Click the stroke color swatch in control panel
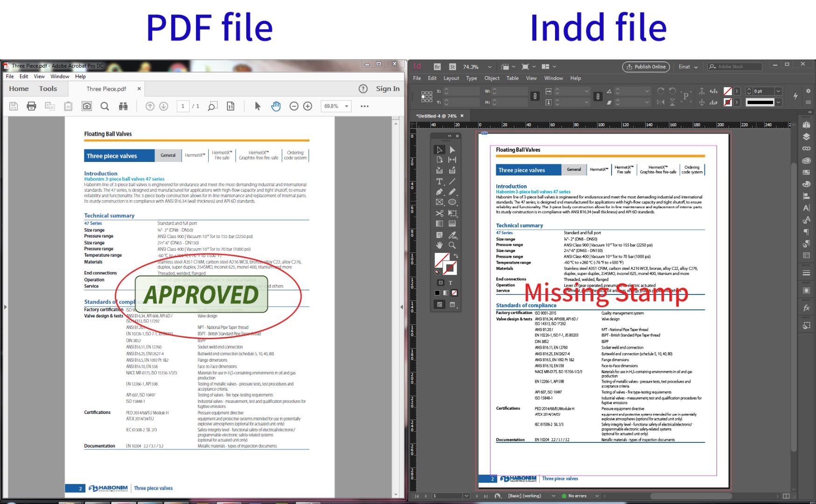816x504 pixels. pos(728,102)
